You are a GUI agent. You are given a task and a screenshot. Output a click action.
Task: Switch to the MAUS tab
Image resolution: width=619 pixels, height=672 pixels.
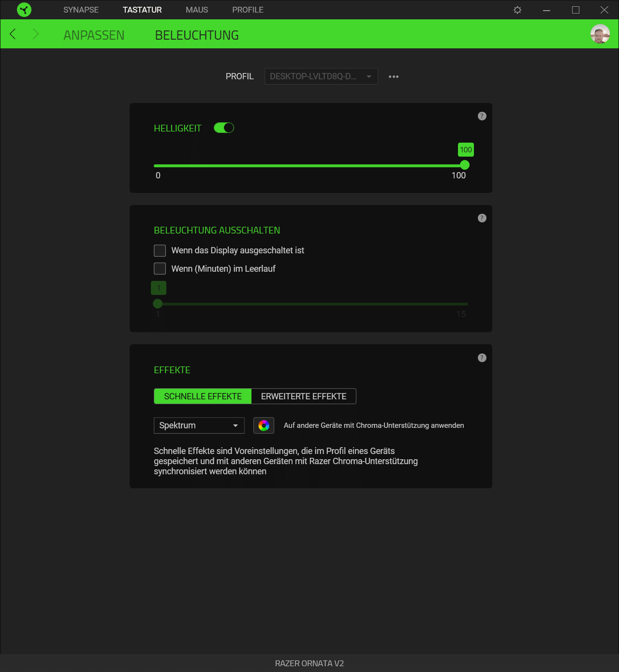point(197,10)
